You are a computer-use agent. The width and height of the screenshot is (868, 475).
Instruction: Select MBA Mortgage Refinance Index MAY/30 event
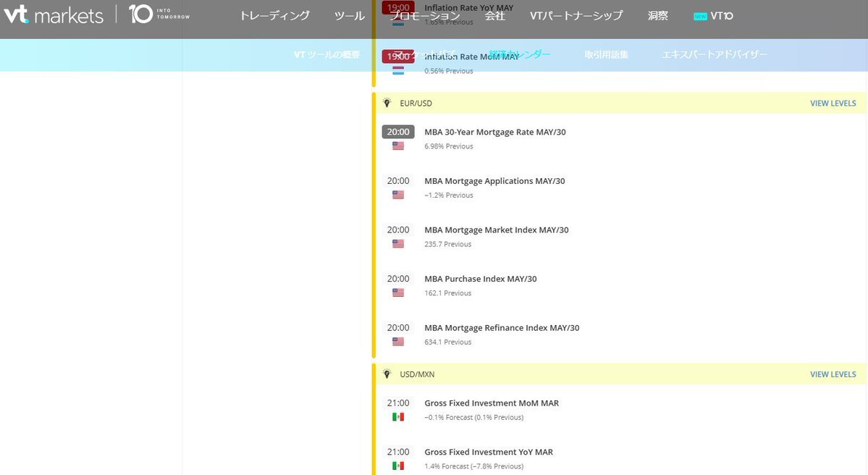(502, 328)
